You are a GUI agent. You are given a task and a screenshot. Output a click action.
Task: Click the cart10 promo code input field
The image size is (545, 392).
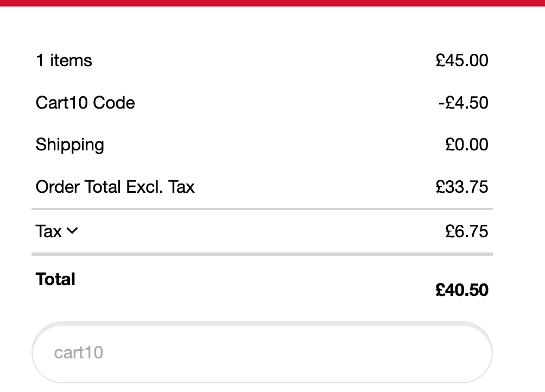coord(262,352)
